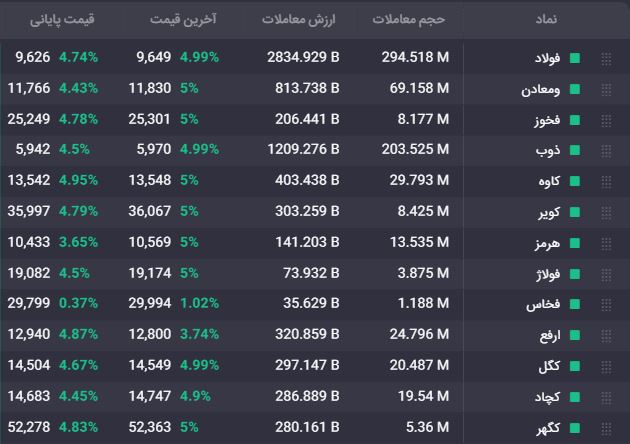Click green status square next to هرمز
630x444 pixels.
[575, 243]
